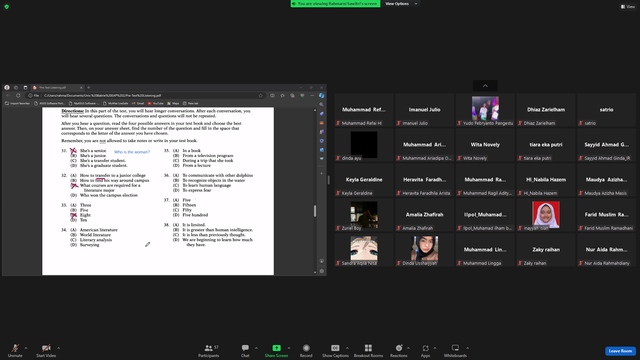This screenshot has width=640, height=360.
Task: Open audio options caret beside Unmute
Action: [26, 348]
